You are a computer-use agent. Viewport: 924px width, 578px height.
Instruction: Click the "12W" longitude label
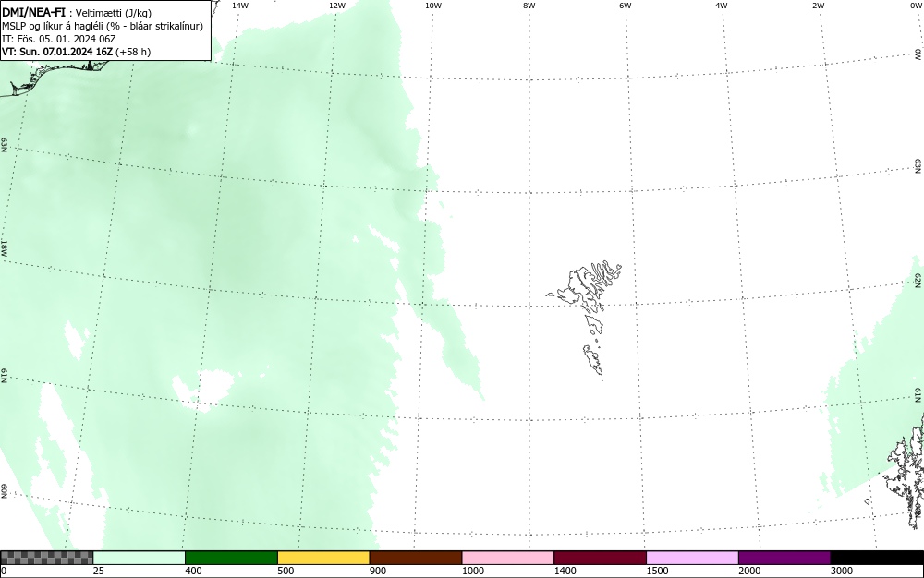[337, 6]
